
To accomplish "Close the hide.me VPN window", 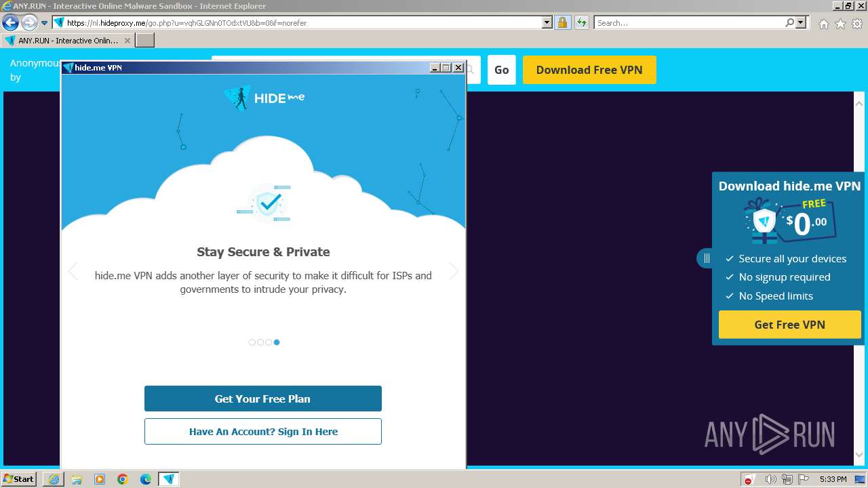I will coord(458,68).
